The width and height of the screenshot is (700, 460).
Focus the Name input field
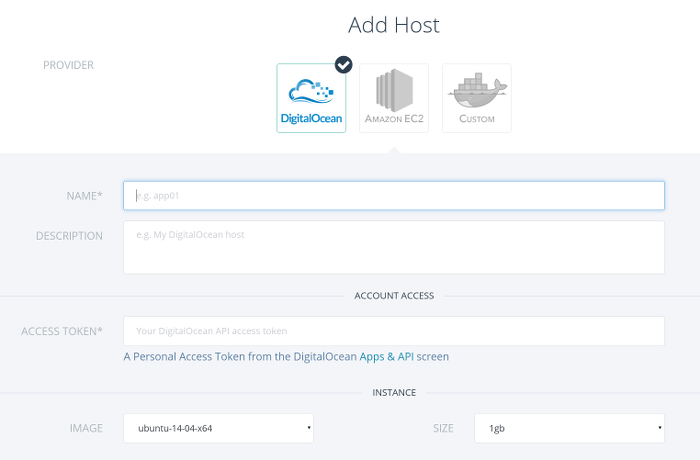pyautogui.click(x=394, y=196)
